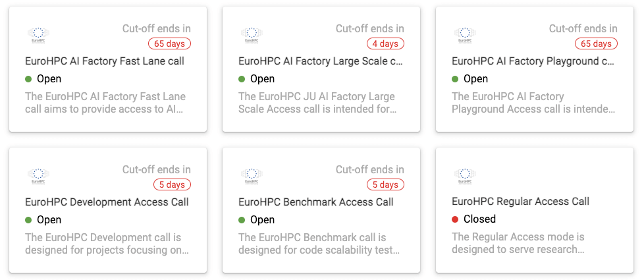Click the Benchmark call description text
The width and height of the screenshot is (644, 280).
[x=319, y=244]
